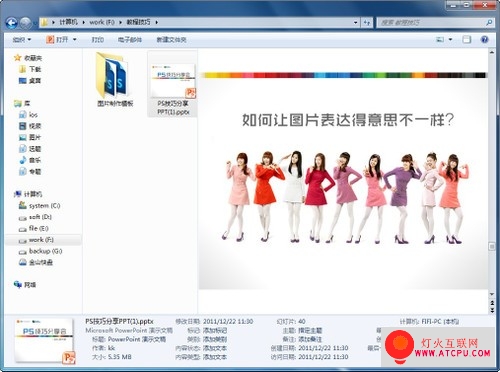500x372 pixels.
Task: Expand the address bar history dropdown
Action: (356, 23)
